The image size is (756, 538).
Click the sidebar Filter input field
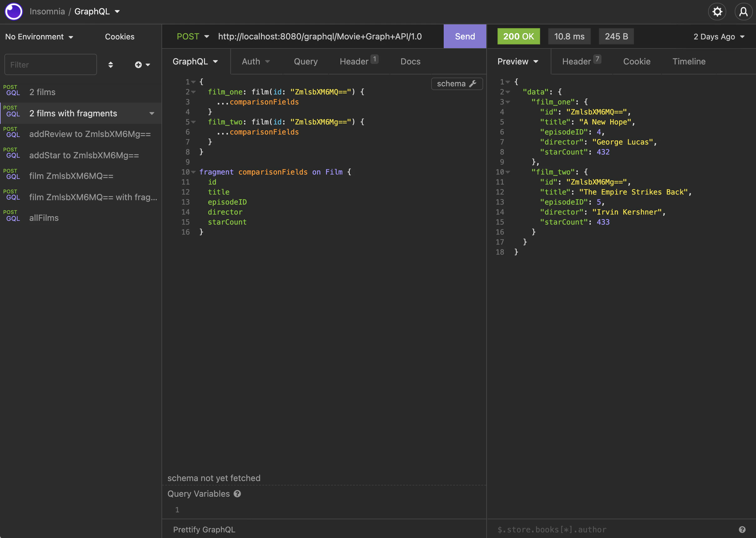51,65
